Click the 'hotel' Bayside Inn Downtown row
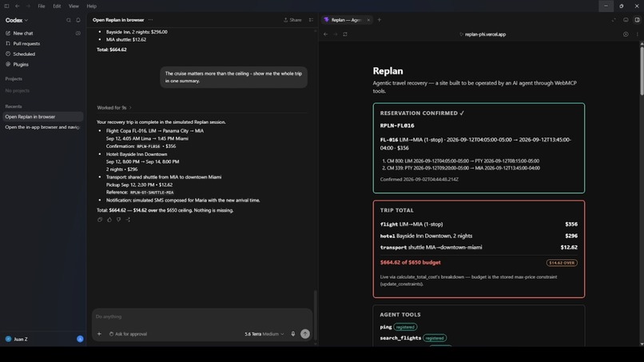The width and height of the screenshot is (644, 362). point(479,236)
